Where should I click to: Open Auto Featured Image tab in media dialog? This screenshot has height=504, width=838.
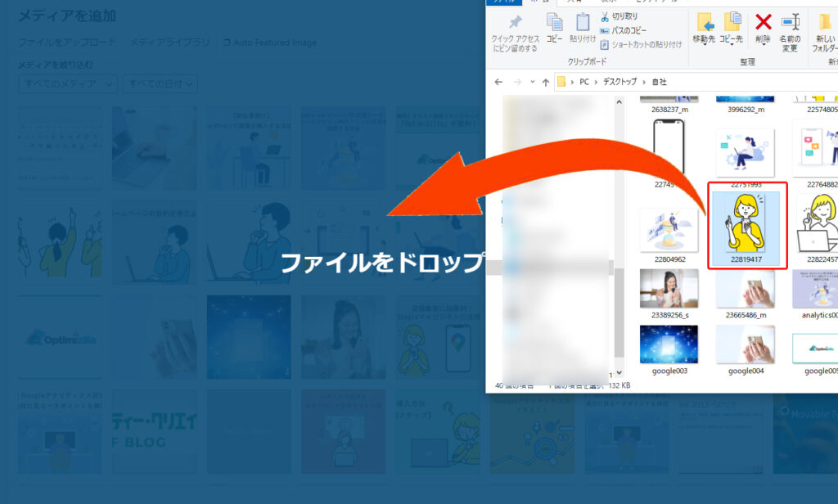(270, 43)
